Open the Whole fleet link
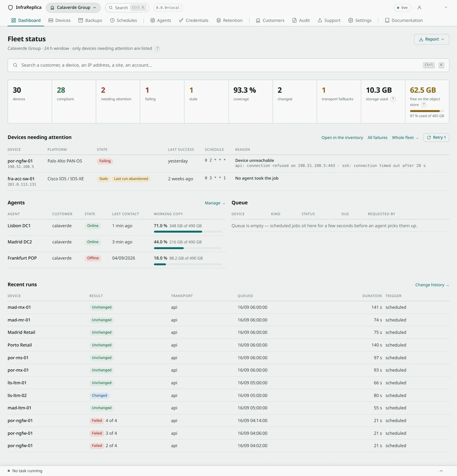This screenshot has height=476, width=457. 405,138
